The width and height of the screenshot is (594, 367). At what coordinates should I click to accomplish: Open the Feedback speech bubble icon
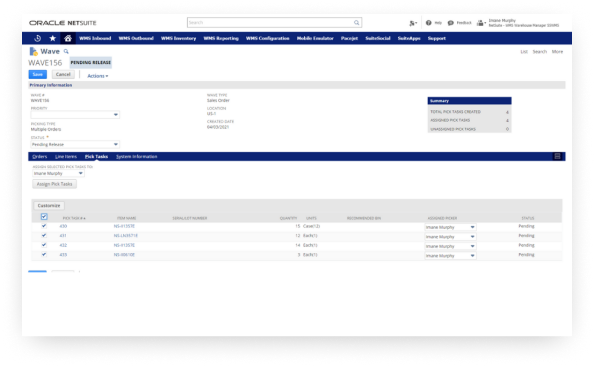point(450,23)
